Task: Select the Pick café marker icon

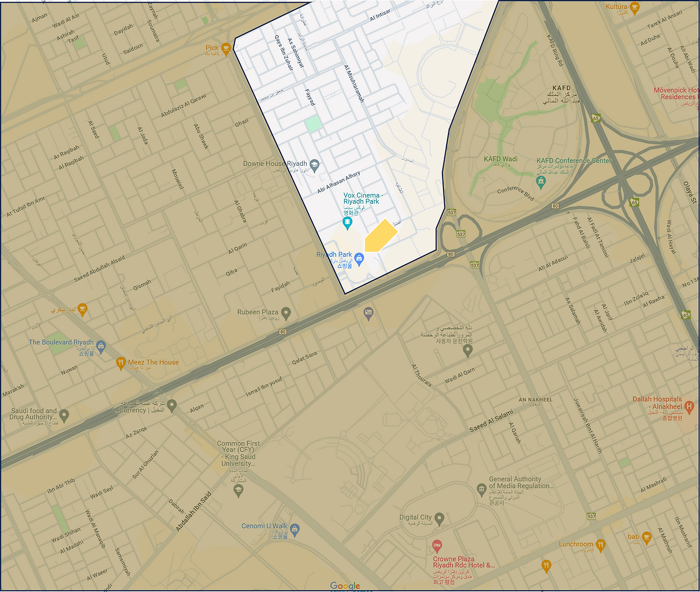Action: point(226,49)
